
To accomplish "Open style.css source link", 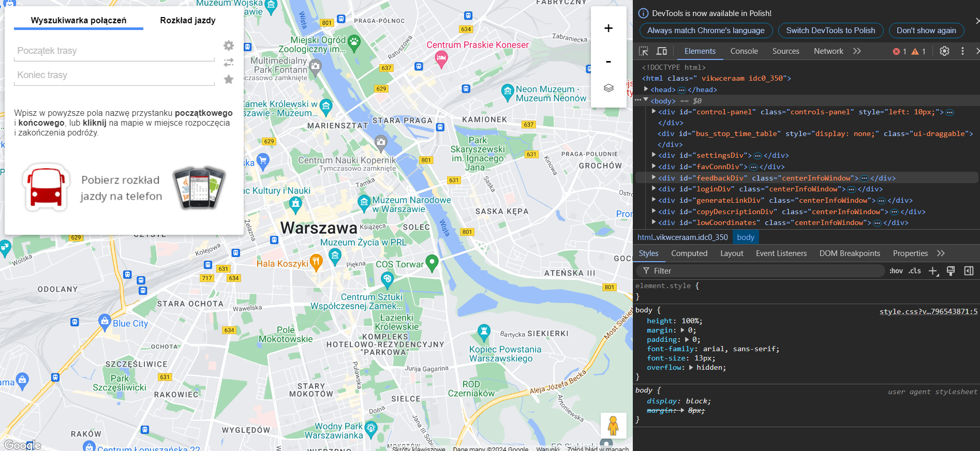I will pos(928,311).
